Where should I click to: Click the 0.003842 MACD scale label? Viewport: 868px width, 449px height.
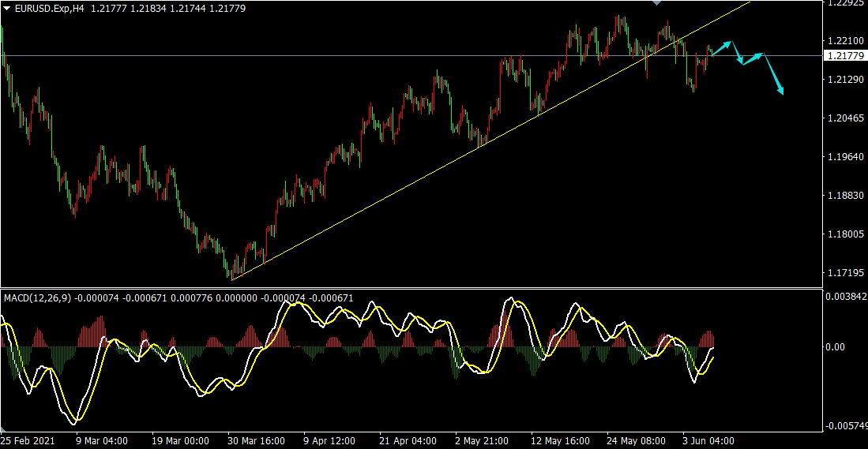pyautogui.click(x=846, y=297)
